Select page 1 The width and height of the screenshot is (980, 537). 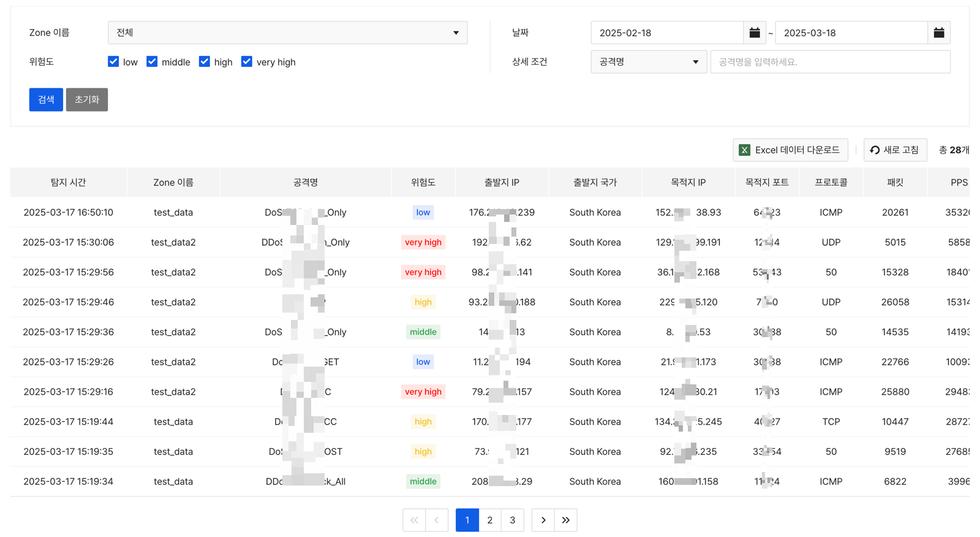467,520
